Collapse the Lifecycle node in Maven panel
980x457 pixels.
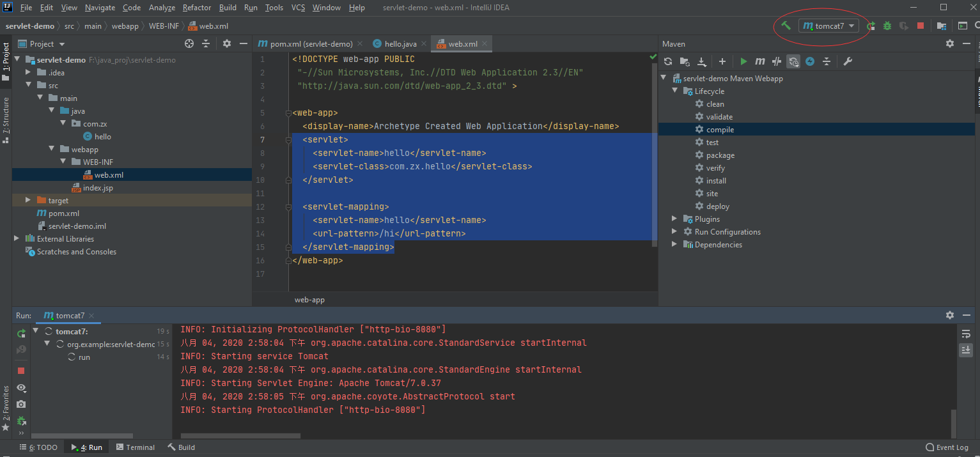click(x=674, y=91)
